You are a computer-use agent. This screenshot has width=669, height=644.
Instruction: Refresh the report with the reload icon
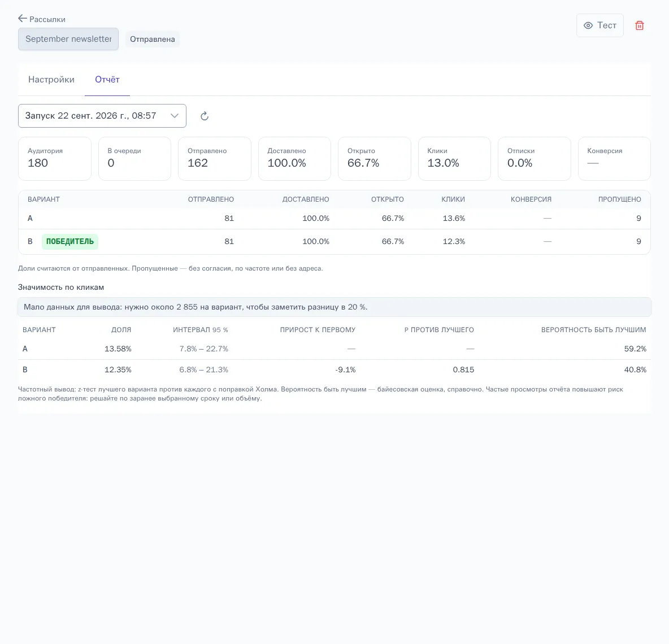pyautogui.click(x=205, y=116)
